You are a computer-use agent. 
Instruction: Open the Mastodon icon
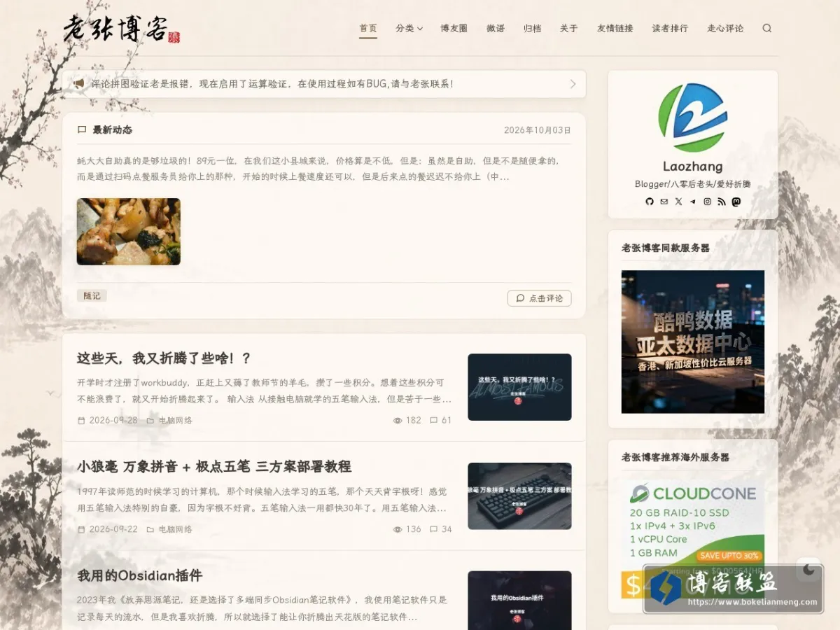pyautogui.click(x=736, y=202)
